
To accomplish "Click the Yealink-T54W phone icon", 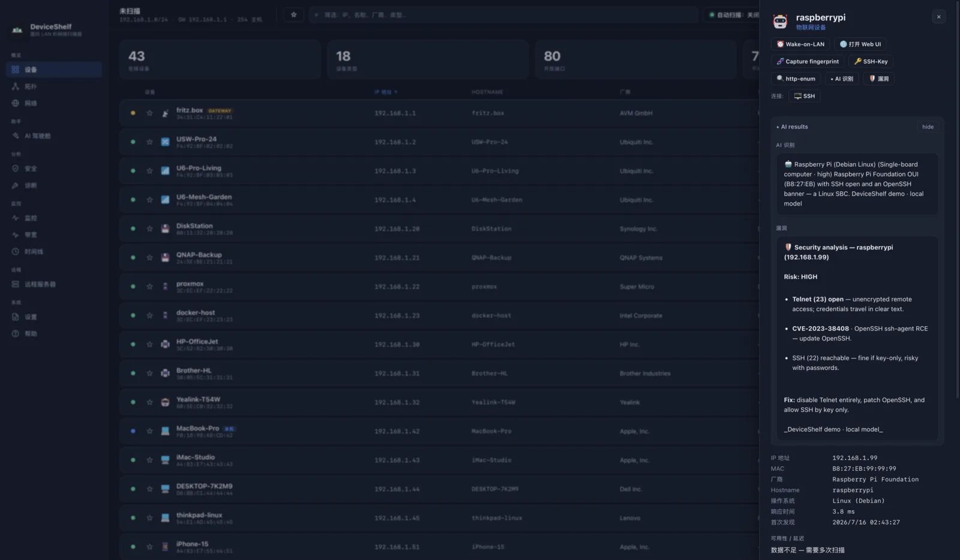I will [x=165, y=402].
